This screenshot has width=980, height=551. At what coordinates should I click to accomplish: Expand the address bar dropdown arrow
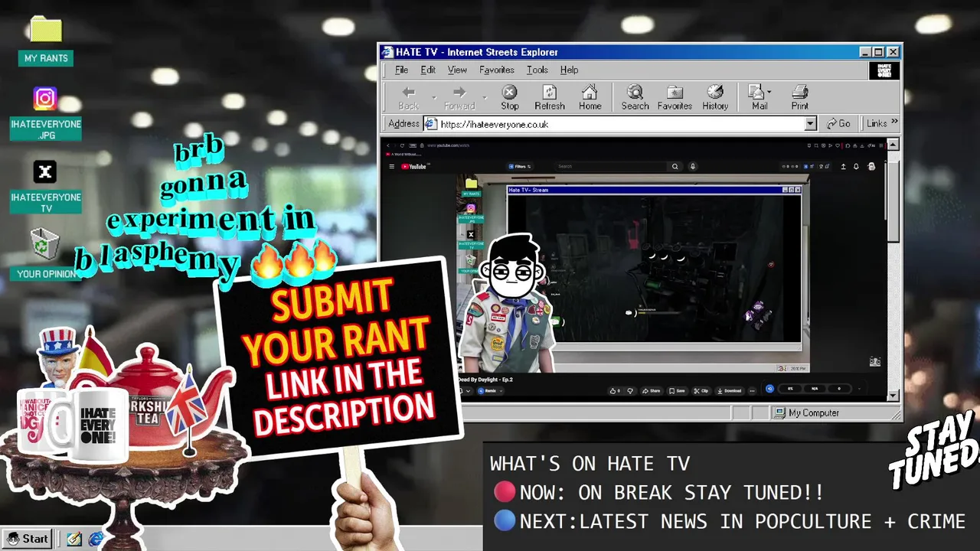[x=810, y=124]
